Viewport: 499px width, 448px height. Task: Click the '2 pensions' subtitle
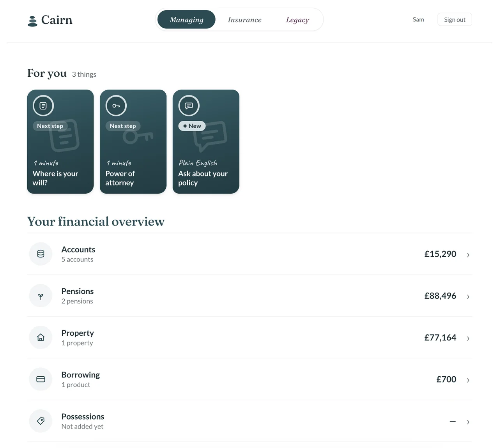tap(77, 301)
